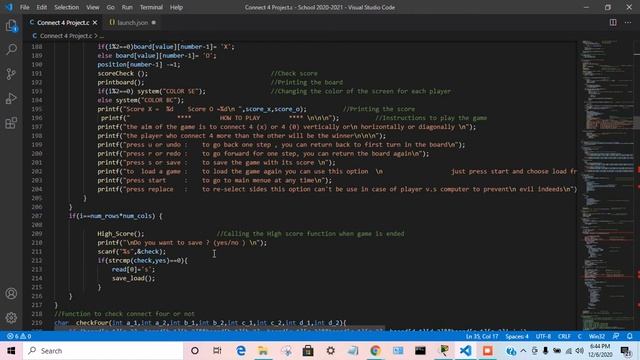Open Settings gear in taskbar

(331, 351)
